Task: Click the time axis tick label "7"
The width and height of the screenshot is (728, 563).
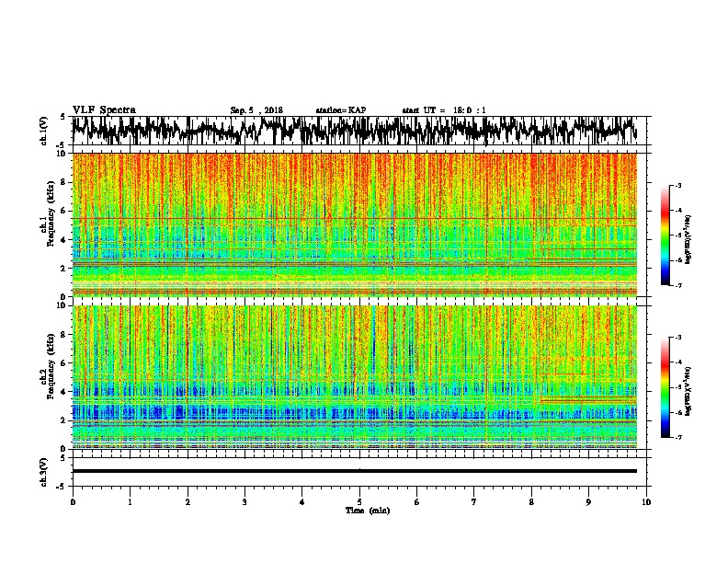Action: [x=473, y=502]
